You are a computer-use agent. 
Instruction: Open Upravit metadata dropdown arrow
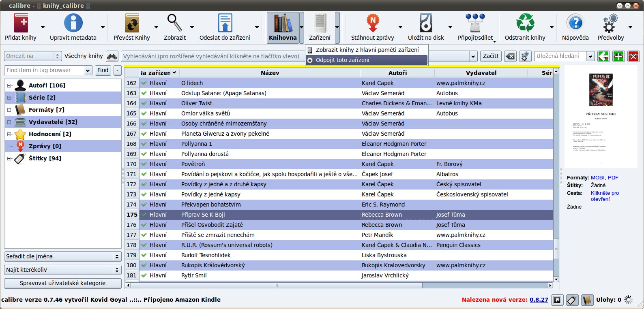pyautogui.click(x=103, y=27)
